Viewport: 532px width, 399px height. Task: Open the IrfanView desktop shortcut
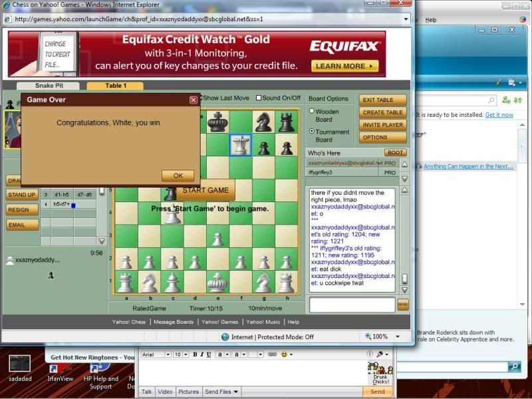tap(60, 372)
